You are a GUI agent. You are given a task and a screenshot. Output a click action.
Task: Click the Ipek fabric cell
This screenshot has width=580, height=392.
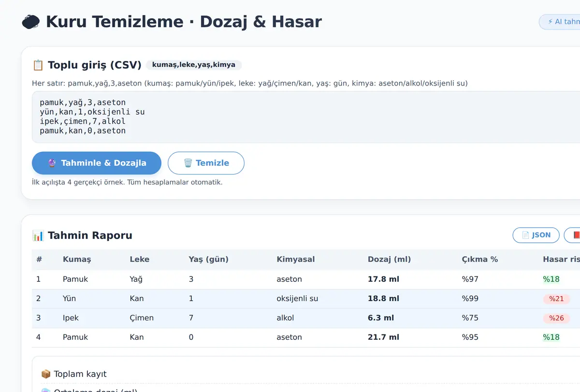tap(71, 318)
